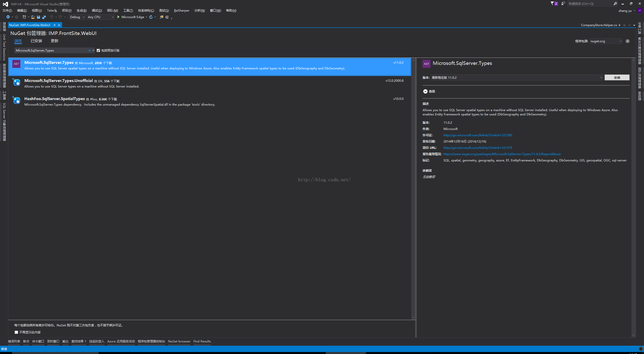
Task: Click the Quick Launch magnifier icon
Action: pos(615,4)
